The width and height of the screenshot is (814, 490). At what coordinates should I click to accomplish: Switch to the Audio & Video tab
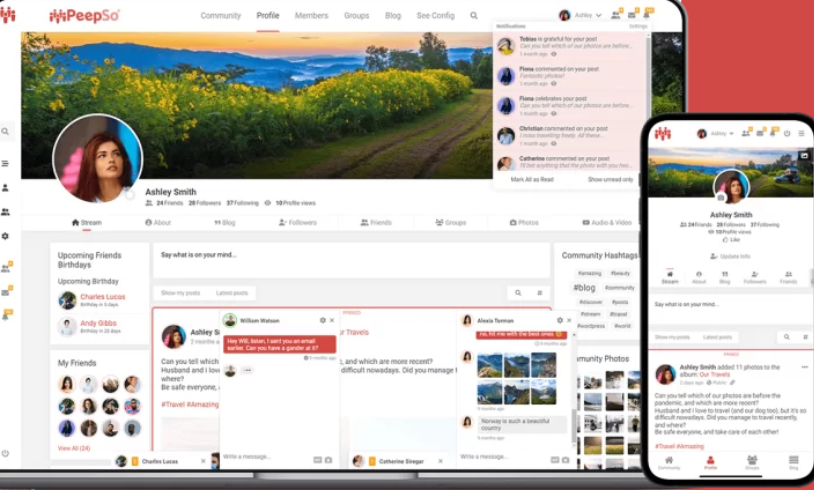607,222
